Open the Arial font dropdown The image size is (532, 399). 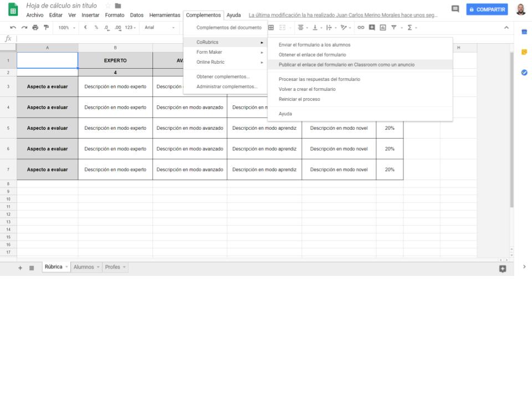pos(160,28)
